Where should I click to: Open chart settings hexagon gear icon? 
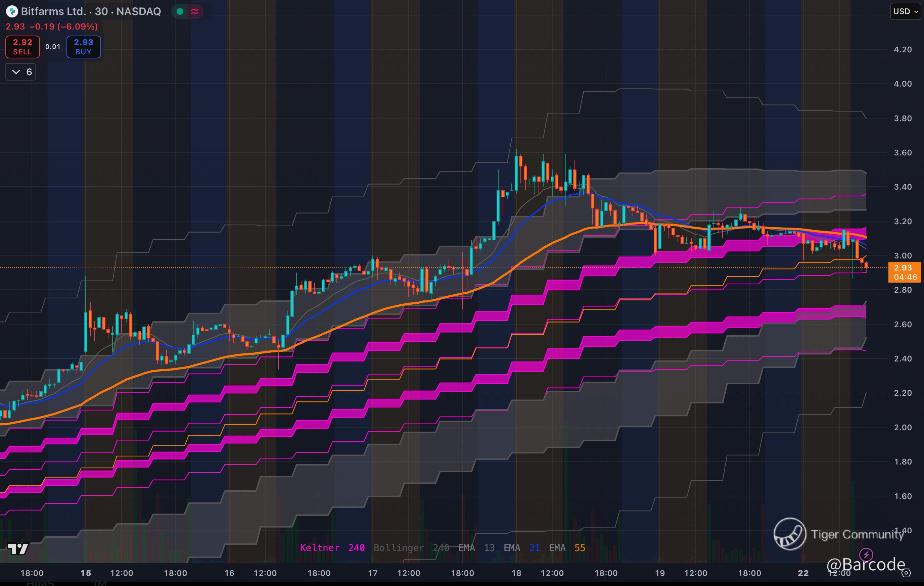click(906, 573)
